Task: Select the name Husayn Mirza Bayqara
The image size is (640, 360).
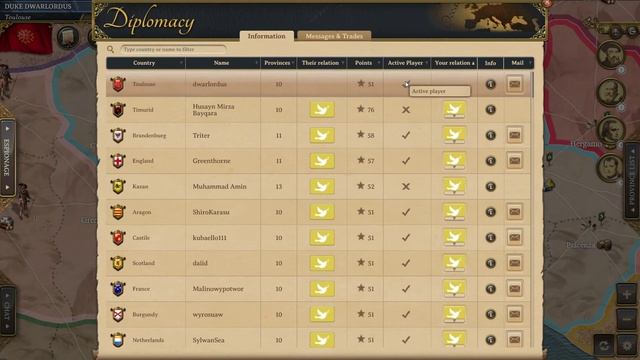Action: point(213,110)
